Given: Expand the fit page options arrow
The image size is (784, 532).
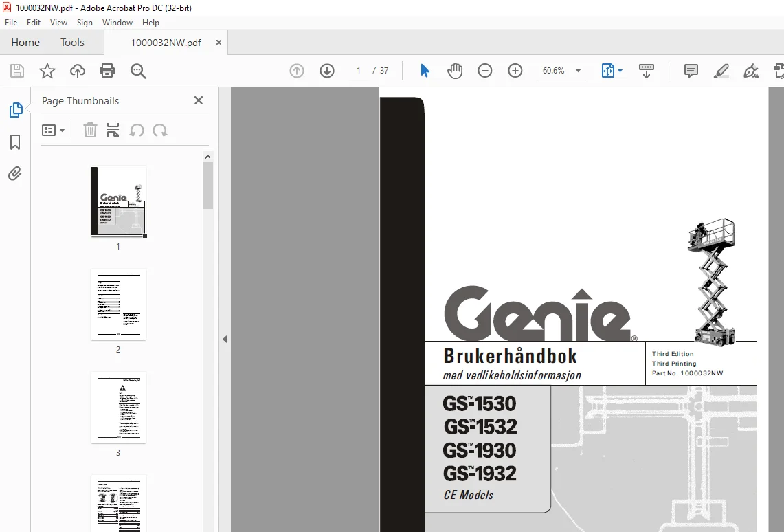Looking at the screenshot, I should 620,71.
